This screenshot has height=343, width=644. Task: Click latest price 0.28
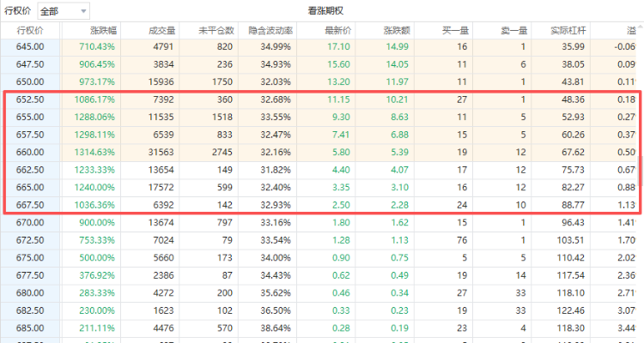click(341, 328)
